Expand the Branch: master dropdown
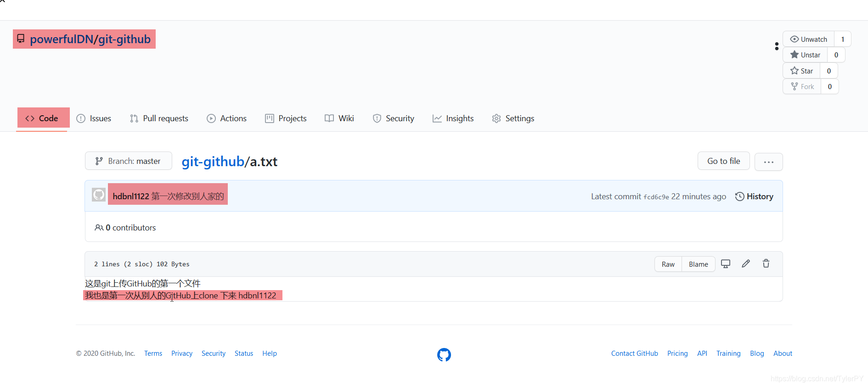 click(129, 161)
